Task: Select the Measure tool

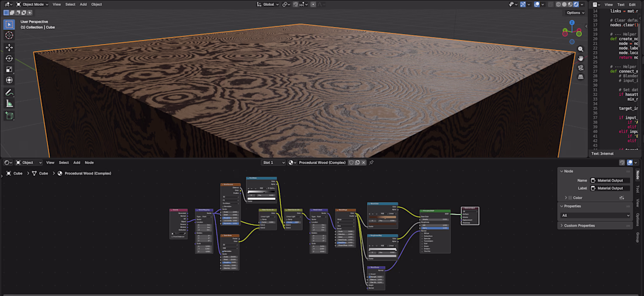Action: pyautogui.click(x=9, y=104)
